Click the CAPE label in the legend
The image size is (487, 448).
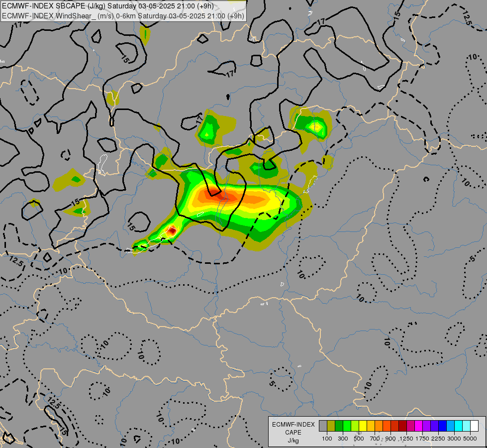click(293, 433)
